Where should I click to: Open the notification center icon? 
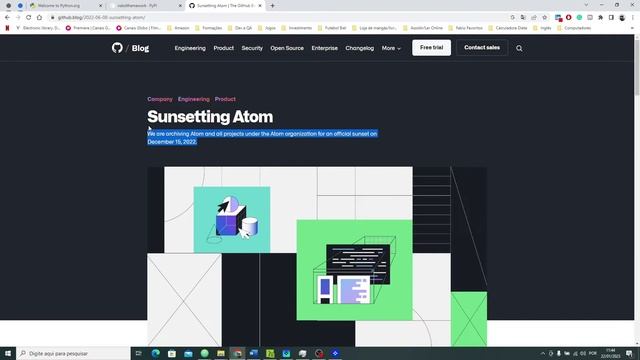(x=629, y=353)
